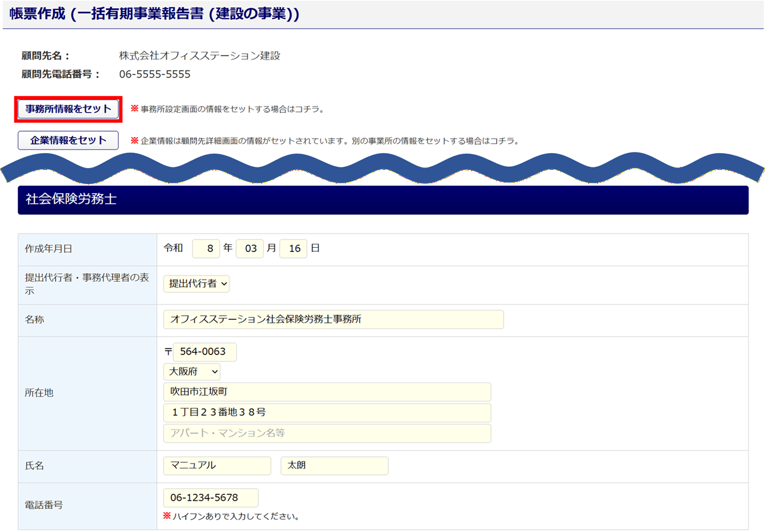Edit the 名称 office name field
Screen dimensions: 765x532
pyautogui.click(x=333, y=319)
